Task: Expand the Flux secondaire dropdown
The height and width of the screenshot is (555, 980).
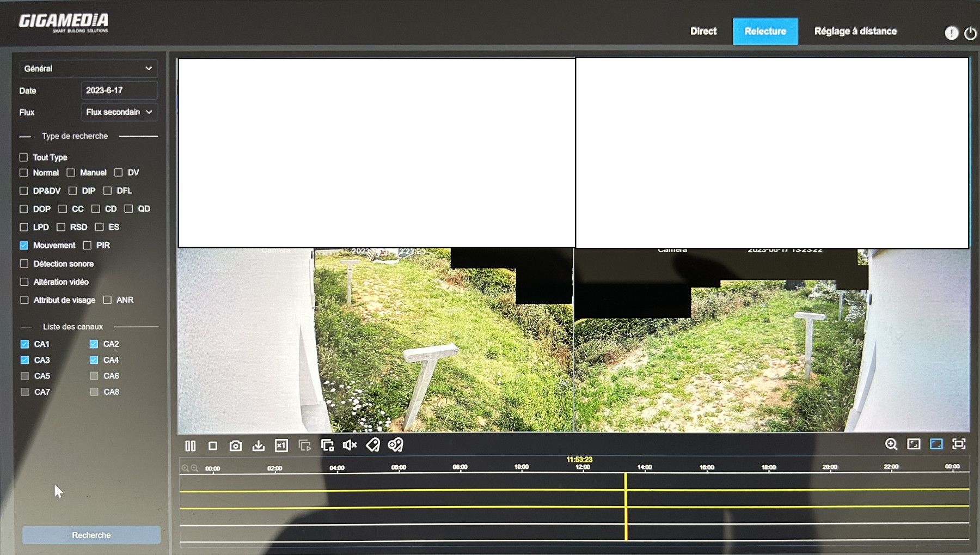Action: point(119,112)
